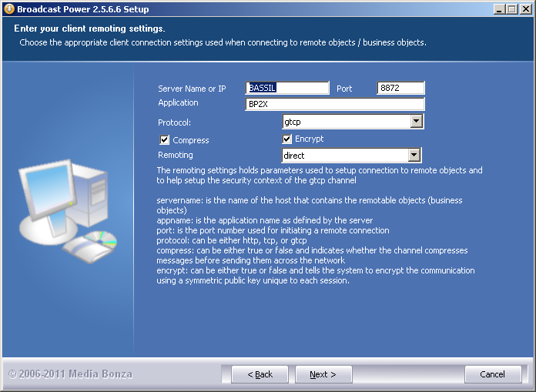Click the 'Application' label
The width and height of the screenshot is (536, 392).
[x=178, y=103]
